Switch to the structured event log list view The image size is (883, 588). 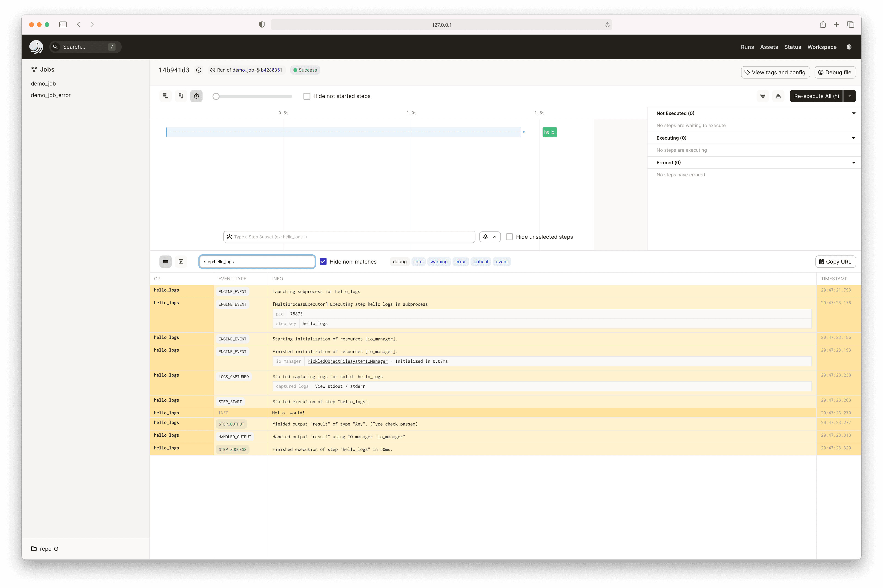[165, 262]
